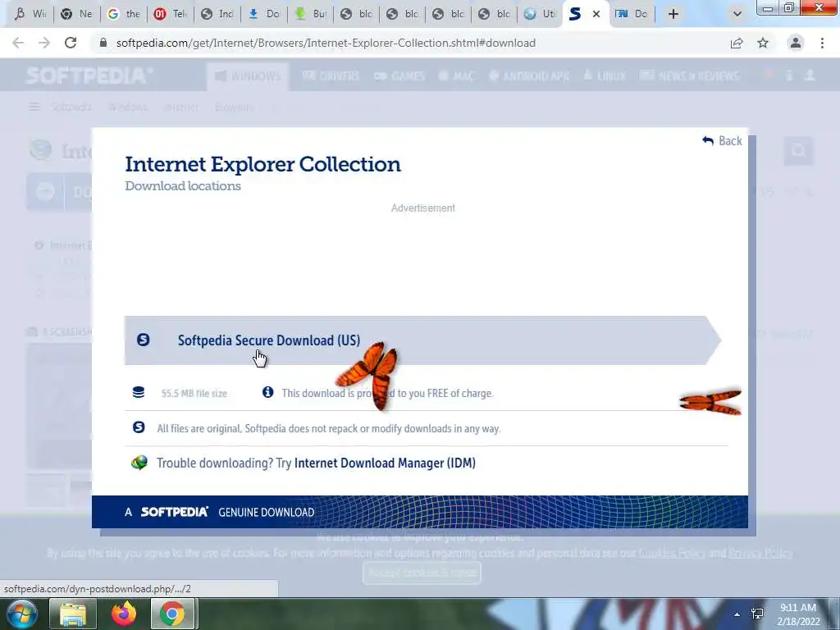Switch to the 'Ut' tab
Screen dimensions: 840x630
[x=540, y=14]
